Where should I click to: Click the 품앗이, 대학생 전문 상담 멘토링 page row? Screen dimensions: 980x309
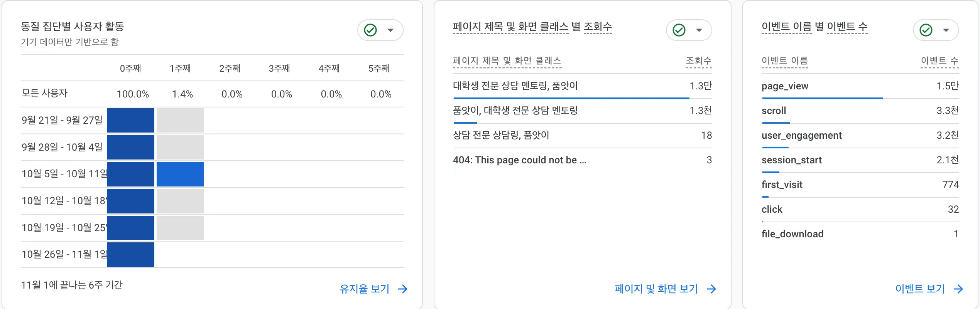(583, 111)
